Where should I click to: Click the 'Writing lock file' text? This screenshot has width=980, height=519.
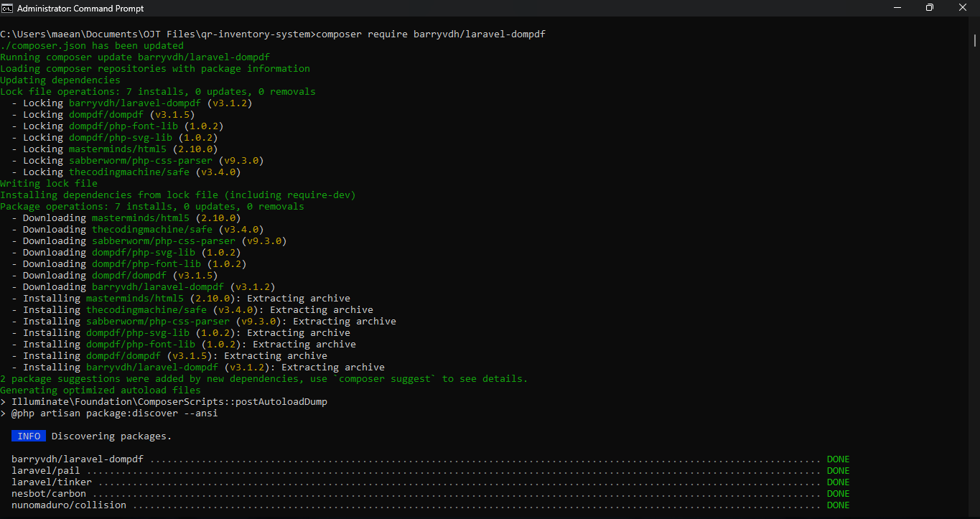coord(49,184)
